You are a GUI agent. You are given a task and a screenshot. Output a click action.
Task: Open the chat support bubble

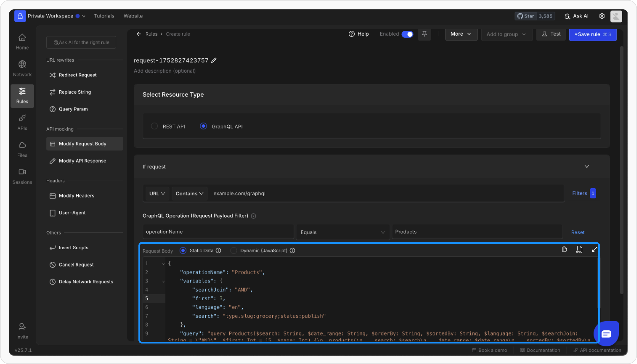pos(606,334)
